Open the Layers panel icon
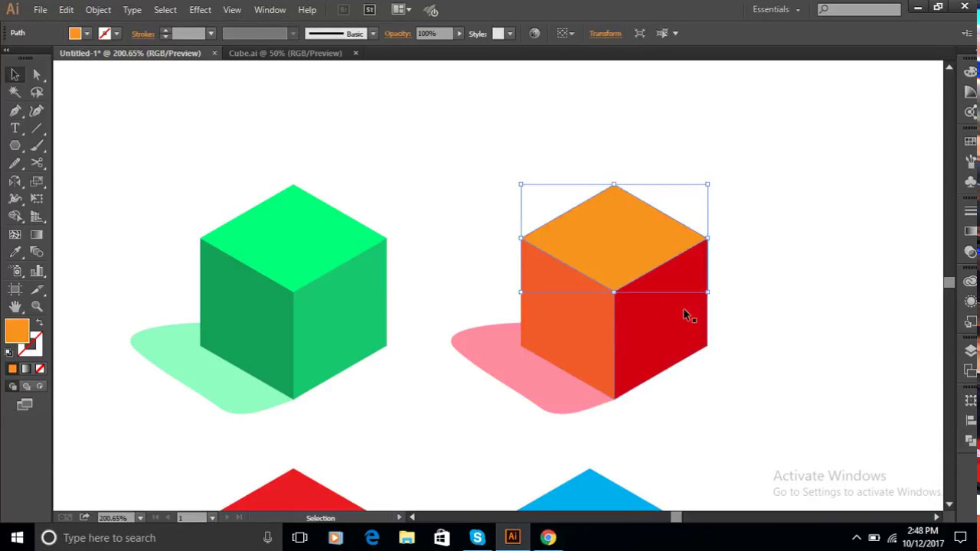Screen dimensions: 980x551 click(971, 350)
